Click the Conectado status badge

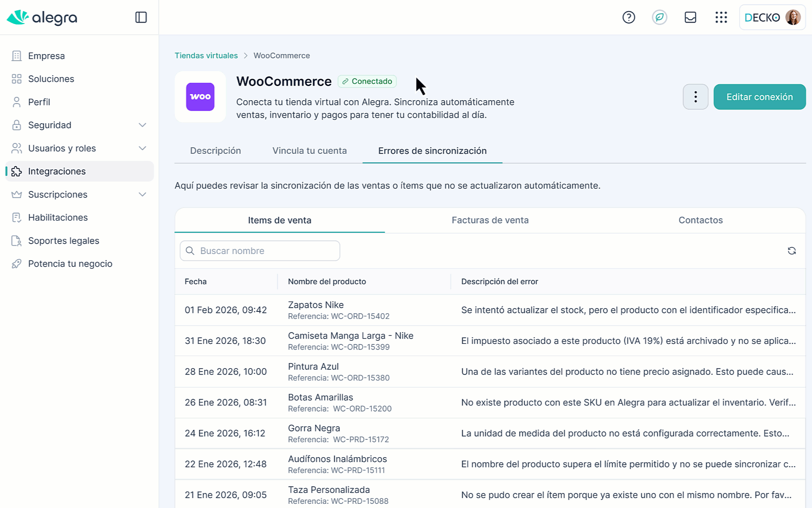click(367, 81)
